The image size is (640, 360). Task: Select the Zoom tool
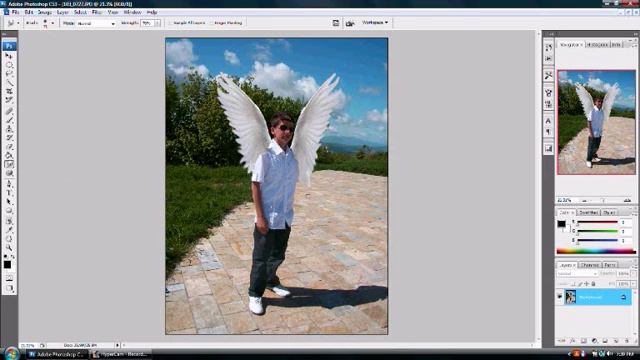[x=9, y=248]
